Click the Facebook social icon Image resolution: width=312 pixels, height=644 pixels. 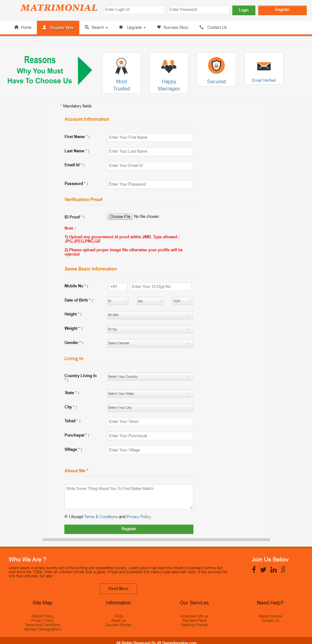pyautogui.click(x=254, y=570)
